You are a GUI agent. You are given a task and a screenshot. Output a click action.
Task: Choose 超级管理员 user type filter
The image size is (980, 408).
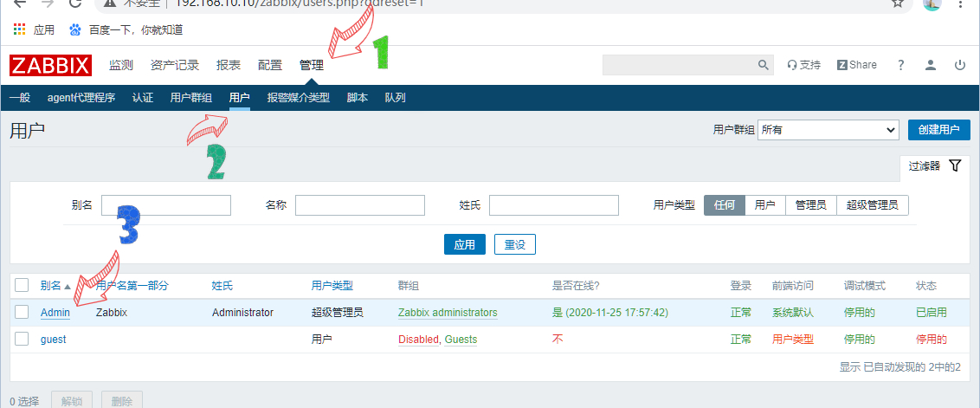coord(872,204)
